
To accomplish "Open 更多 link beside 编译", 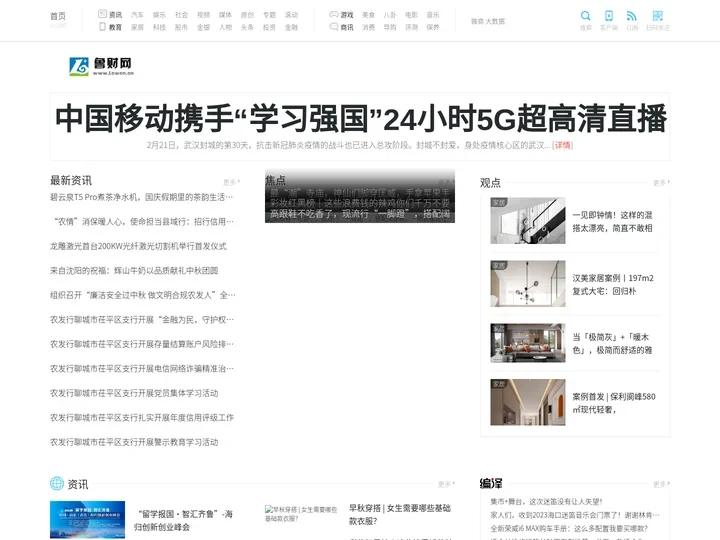I will pos(661,484).
